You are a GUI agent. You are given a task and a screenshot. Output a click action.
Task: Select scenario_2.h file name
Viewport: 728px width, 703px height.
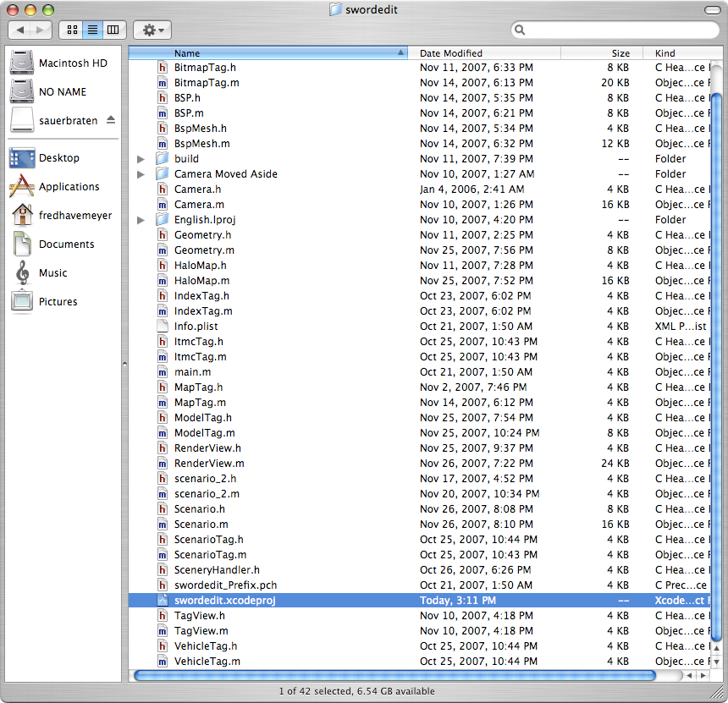[205, 479]
